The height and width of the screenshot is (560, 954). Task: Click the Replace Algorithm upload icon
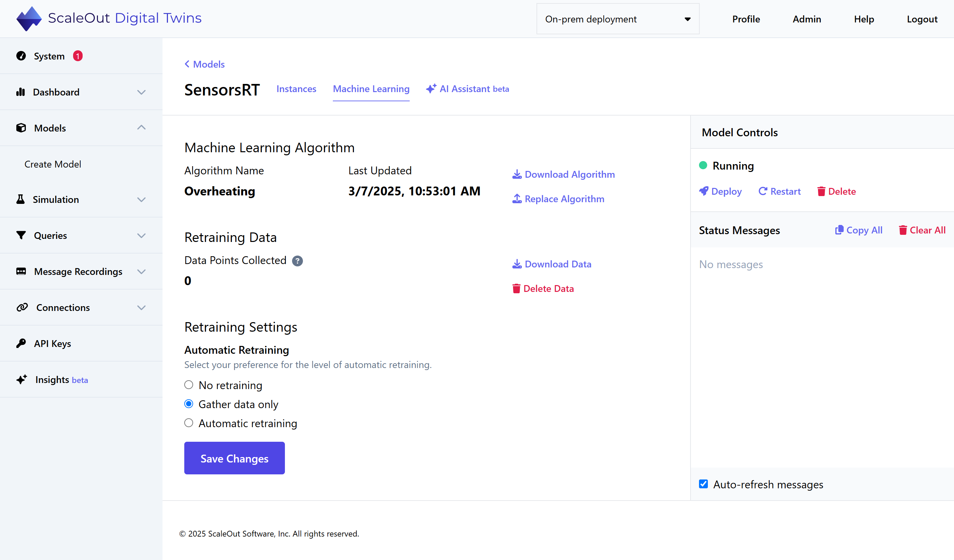(517, 199)
